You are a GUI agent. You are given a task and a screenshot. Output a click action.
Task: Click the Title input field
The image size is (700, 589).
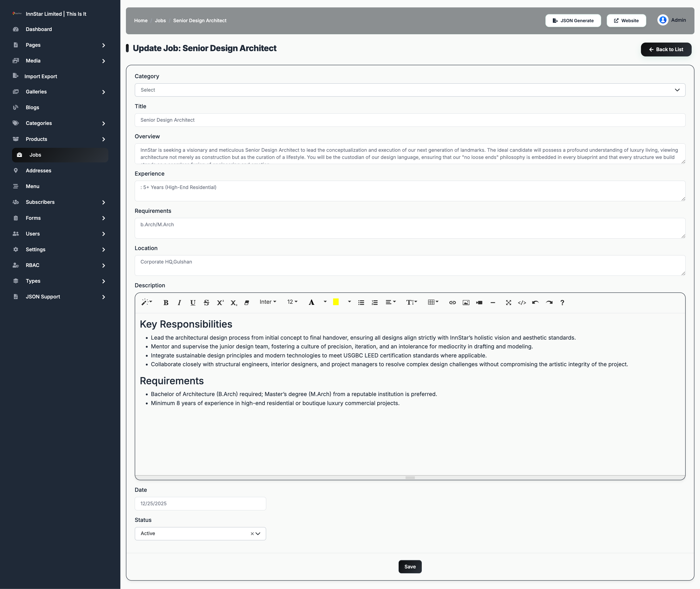coord(410,120)
